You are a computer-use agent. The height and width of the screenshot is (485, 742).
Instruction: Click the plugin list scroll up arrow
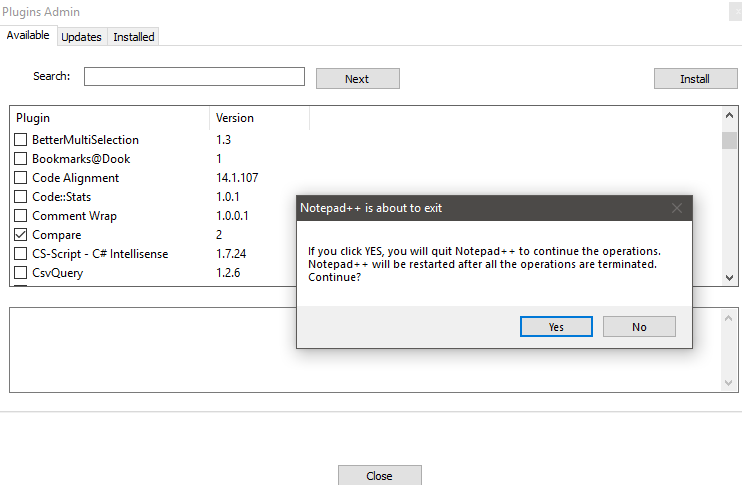pyautogui.click(x=729, y=115)
